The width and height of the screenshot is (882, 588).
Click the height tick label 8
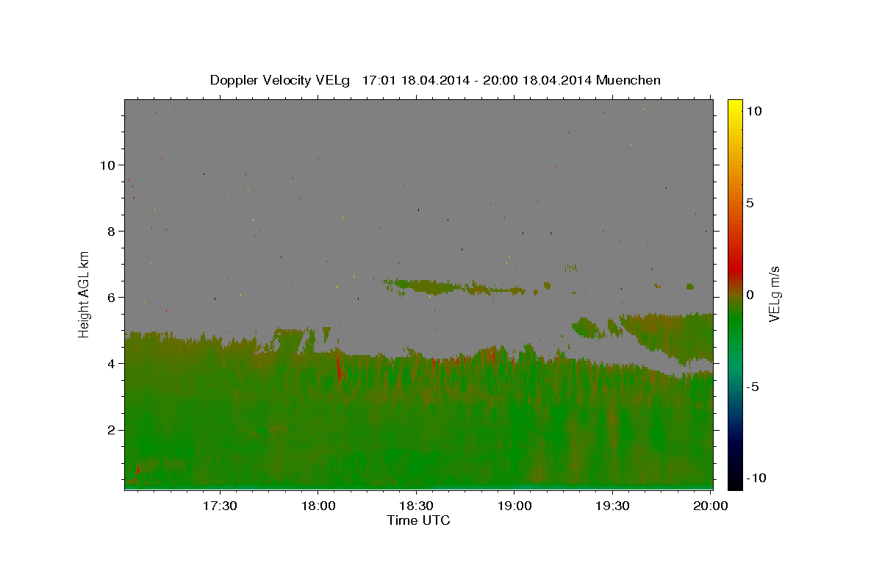point(111,231)
